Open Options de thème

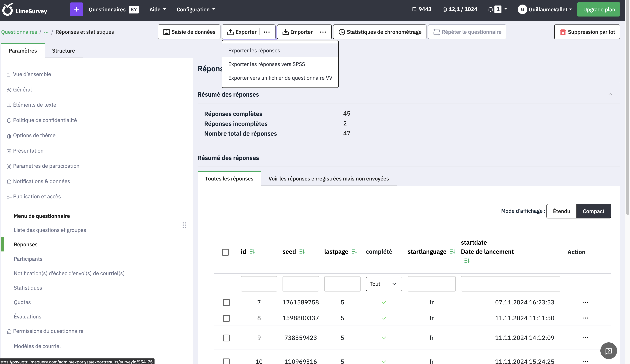[31, 135]
